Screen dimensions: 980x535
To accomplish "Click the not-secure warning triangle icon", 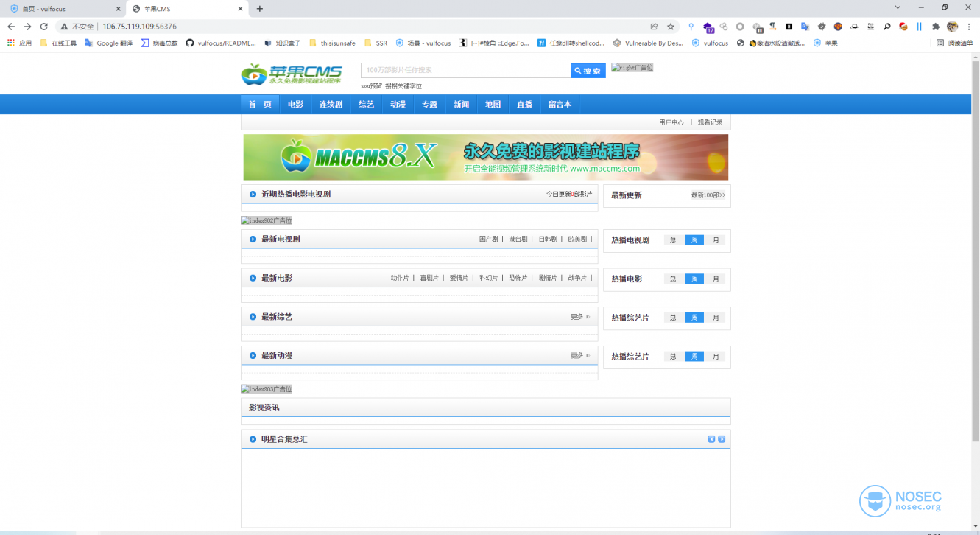I will (65, 27).
